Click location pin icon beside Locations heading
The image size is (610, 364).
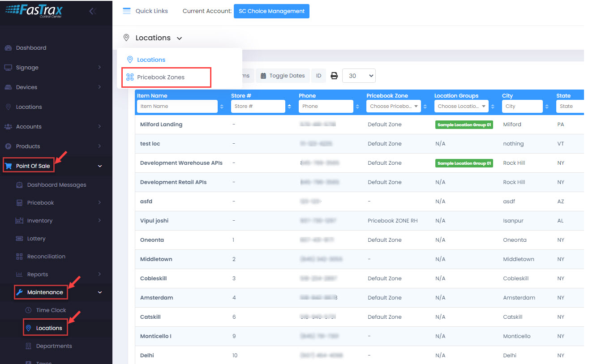[x=126, y=38]
